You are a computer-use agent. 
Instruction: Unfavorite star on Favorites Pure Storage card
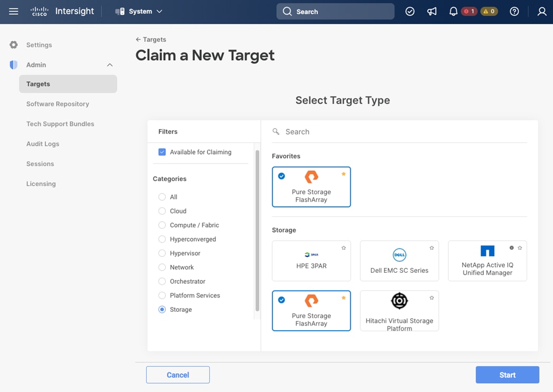(343, 174)
